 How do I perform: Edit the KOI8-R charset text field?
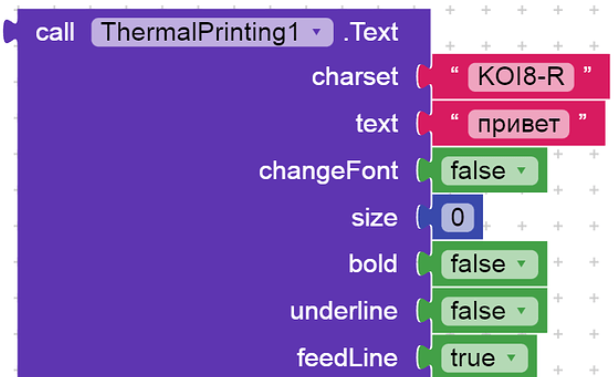coord(521,76)
